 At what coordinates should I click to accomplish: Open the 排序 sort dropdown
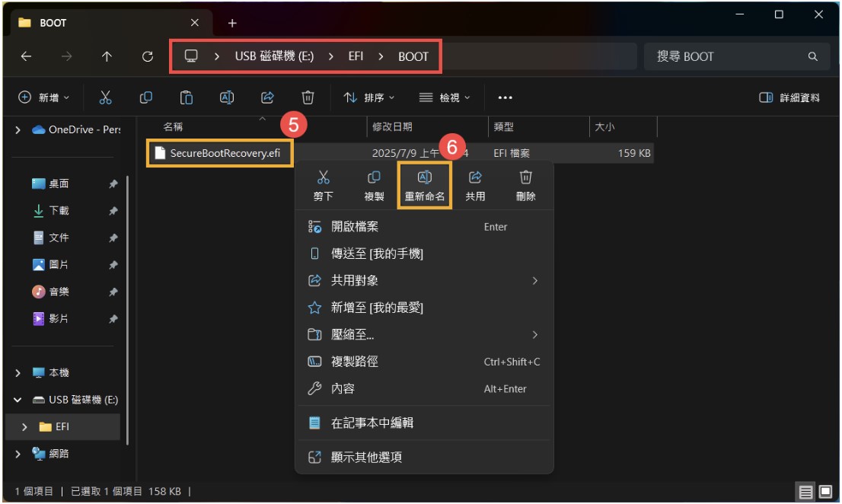[x=369, y=97]
